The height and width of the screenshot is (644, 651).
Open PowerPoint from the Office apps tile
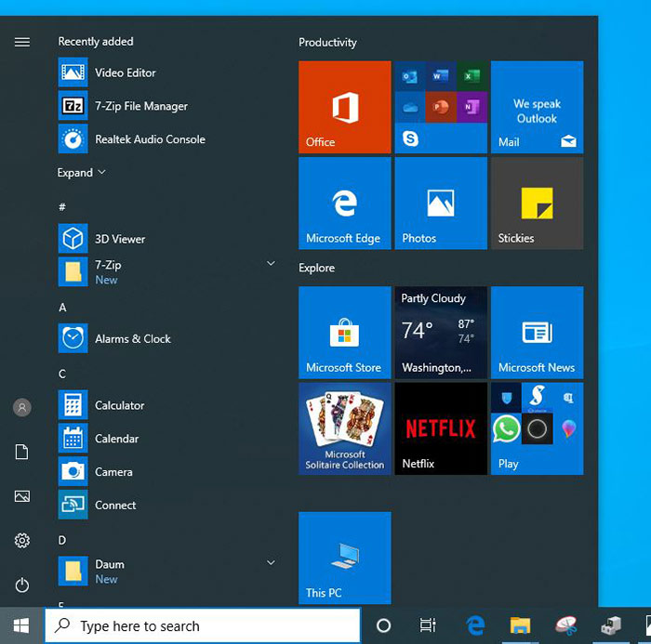point(441,107)
